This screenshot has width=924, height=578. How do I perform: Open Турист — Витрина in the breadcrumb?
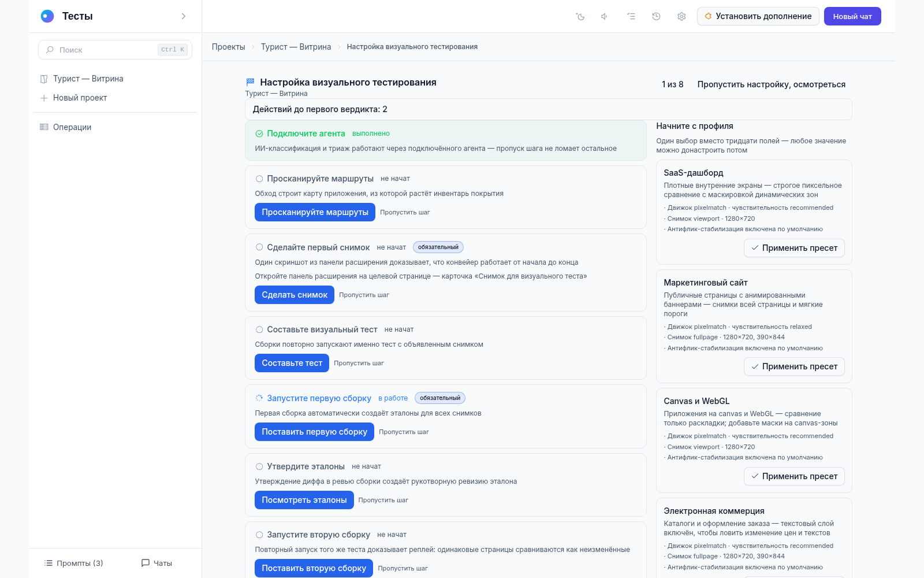point(296,47)
